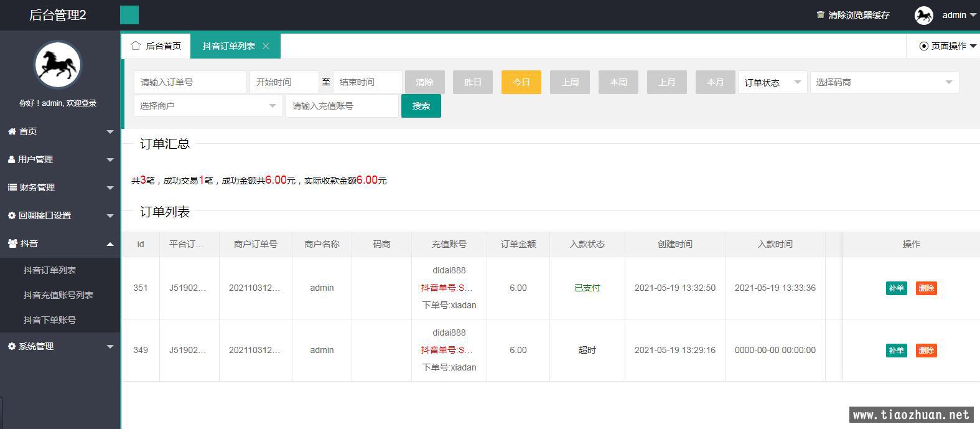Expand the 用户管理 sidebar menu

coord(60,159)
